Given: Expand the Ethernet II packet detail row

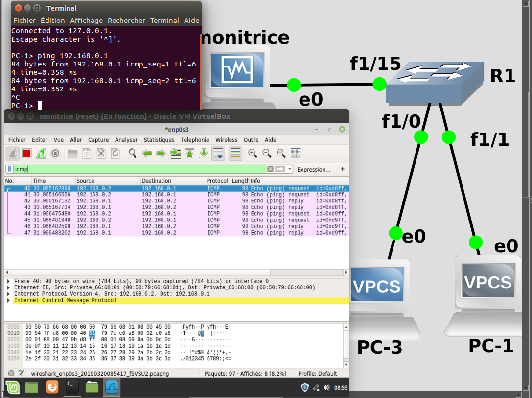Looking at the screenshot, I should tap(7, 287).
